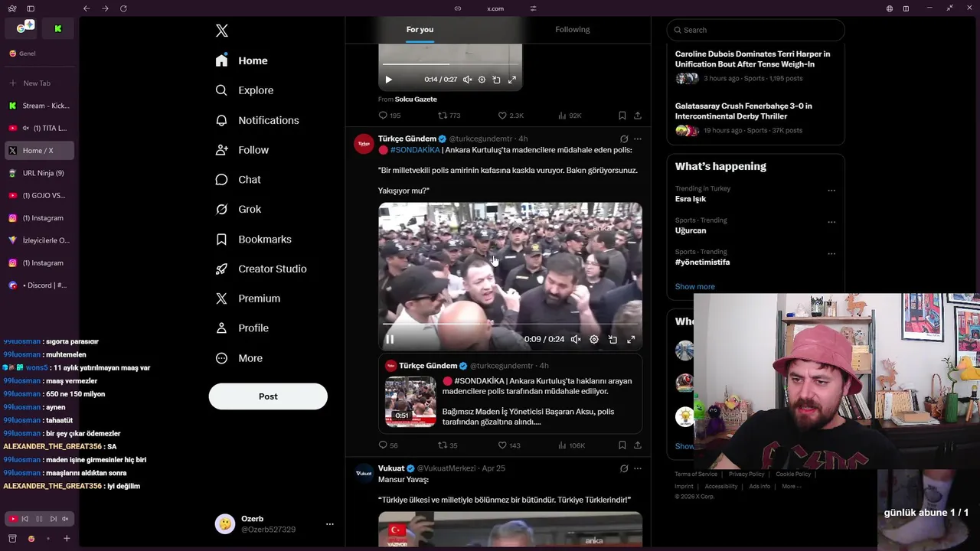Switch to Stream - Kick browser tab

pyautogui.click(x=39, y=106)
